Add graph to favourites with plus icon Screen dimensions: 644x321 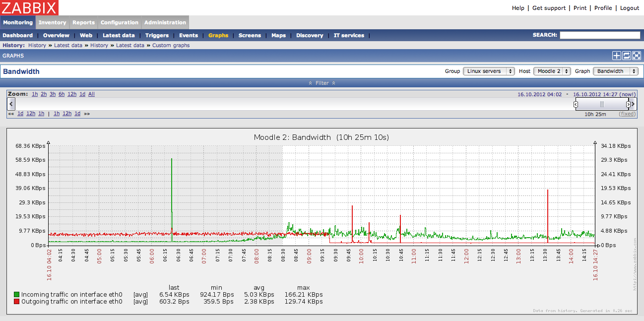tap(617, 56)
